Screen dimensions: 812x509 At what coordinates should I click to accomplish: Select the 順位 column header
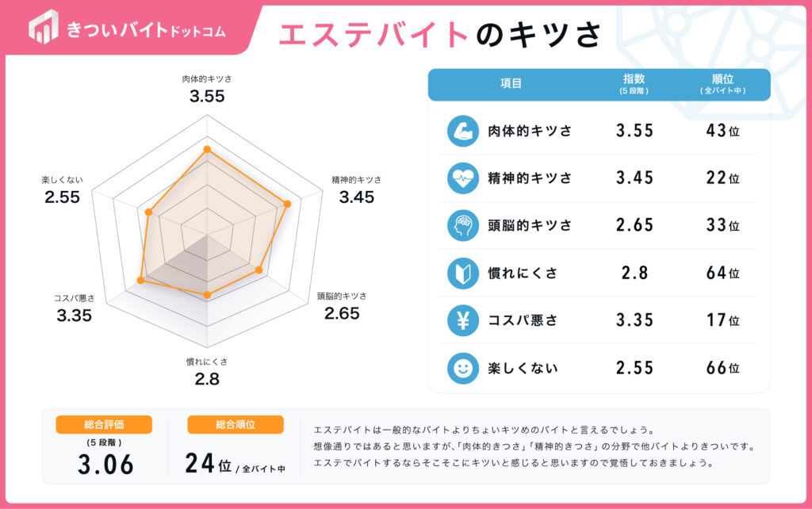tap(722, 84)
